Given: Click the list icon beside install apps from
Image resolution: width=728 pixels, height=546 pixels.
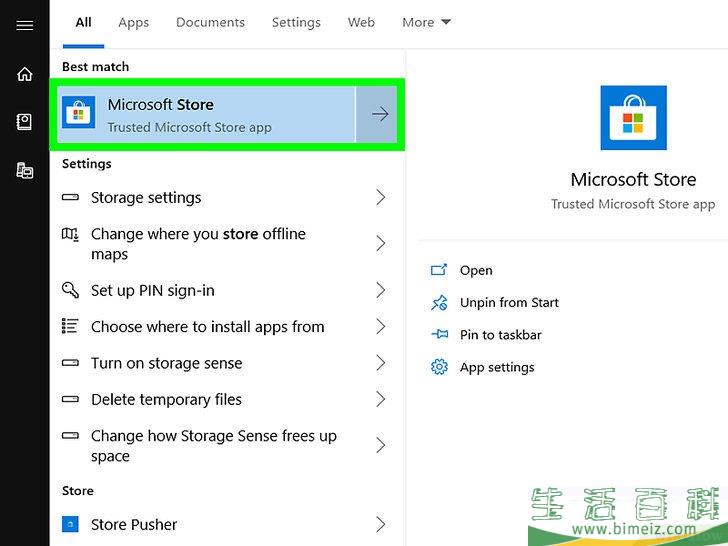Looking at the screenshot, I should [70, 326].
